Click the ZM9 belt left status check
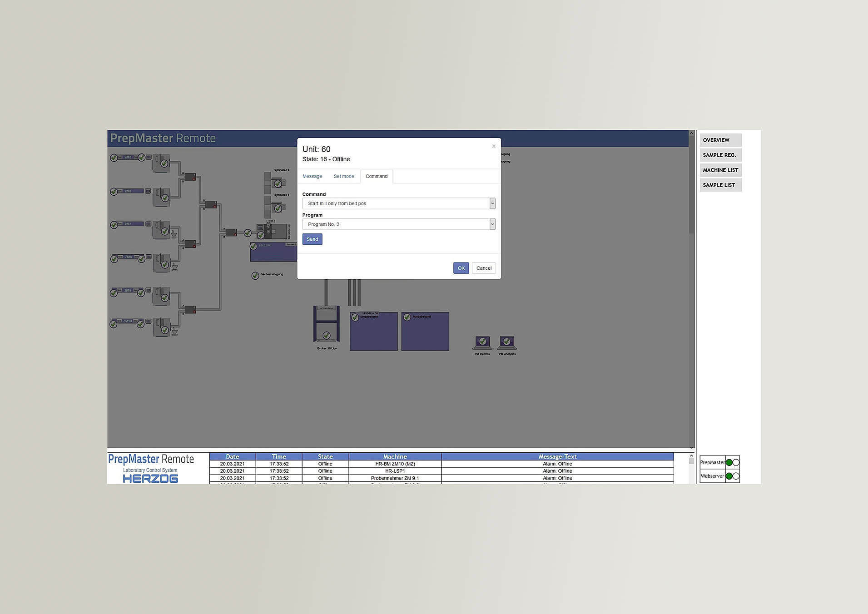The image size is (868, 614). [114, 293]
